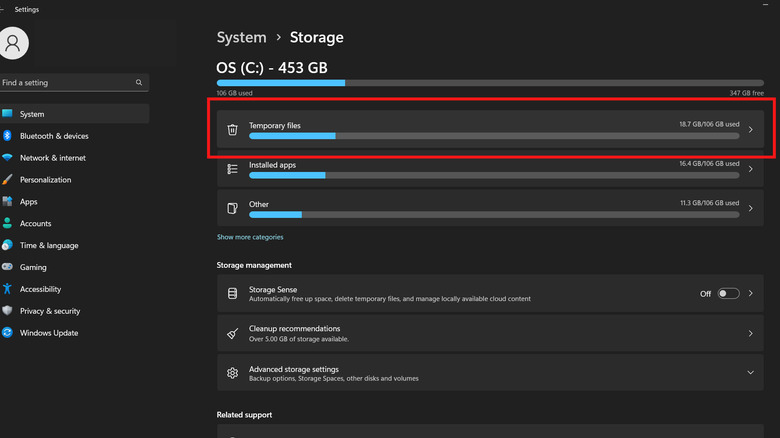Click the Related support heading
The width and height of the screenshot is (780, 438).
244,415
